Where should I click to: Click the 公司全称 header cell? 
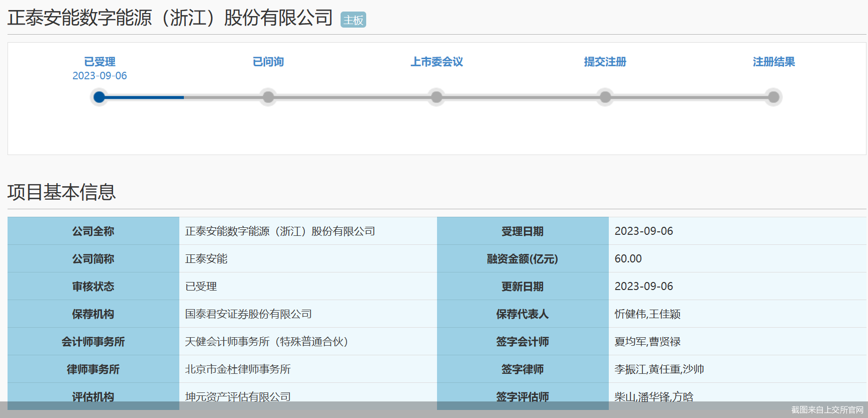[x=93, y=231]
